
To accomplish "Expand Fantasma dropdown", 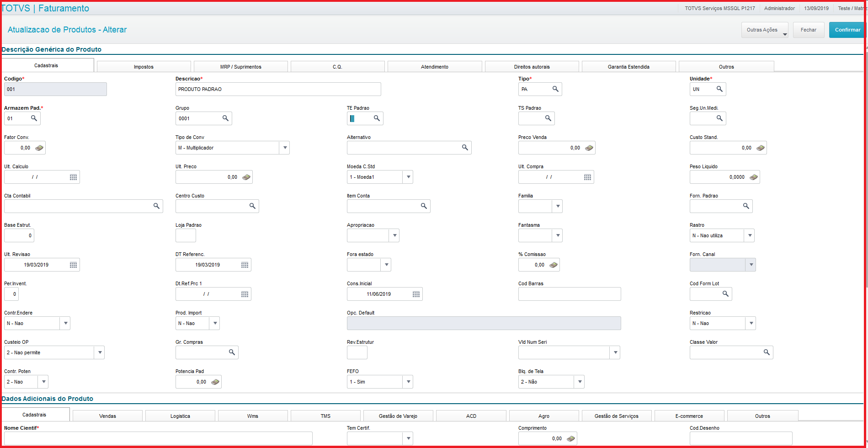I will coord(557,235).
